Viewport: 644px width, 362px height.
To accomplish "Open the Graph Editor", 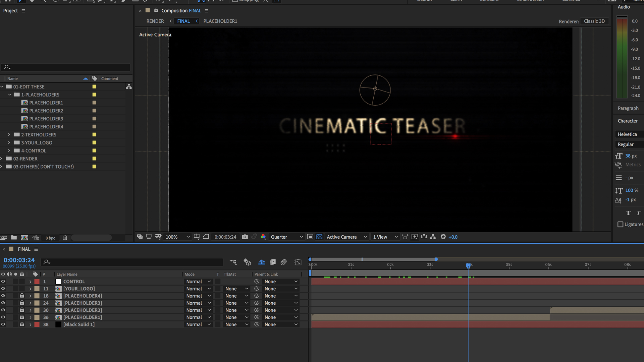I will coord(298,262).
